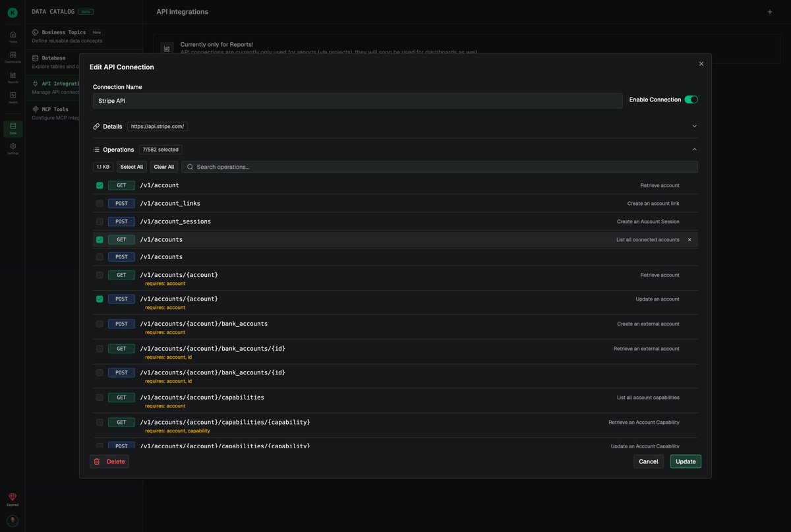The image size is (791, 532).
Task: Click the link icon beside Details
Action: [96, 127]
